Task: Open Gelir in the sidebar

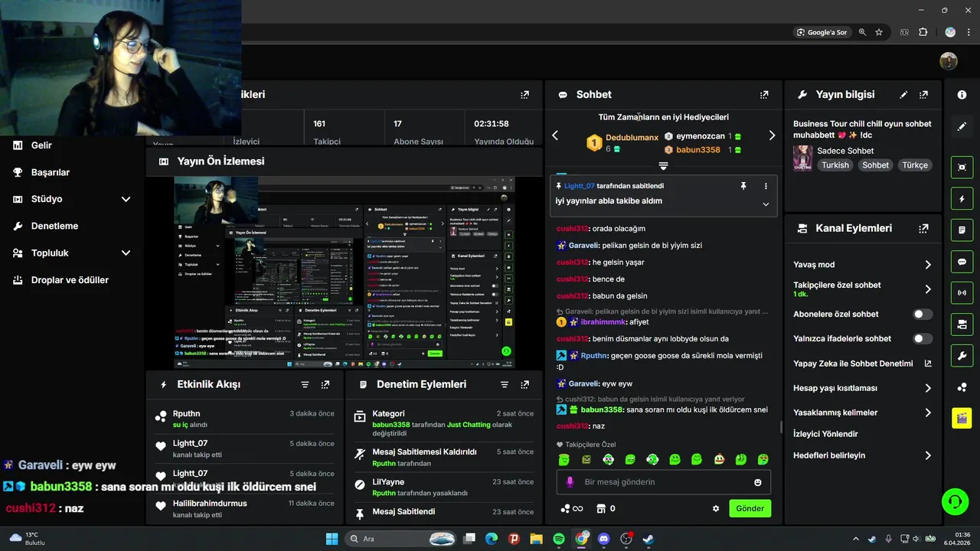Action: (x=42, y=145)
